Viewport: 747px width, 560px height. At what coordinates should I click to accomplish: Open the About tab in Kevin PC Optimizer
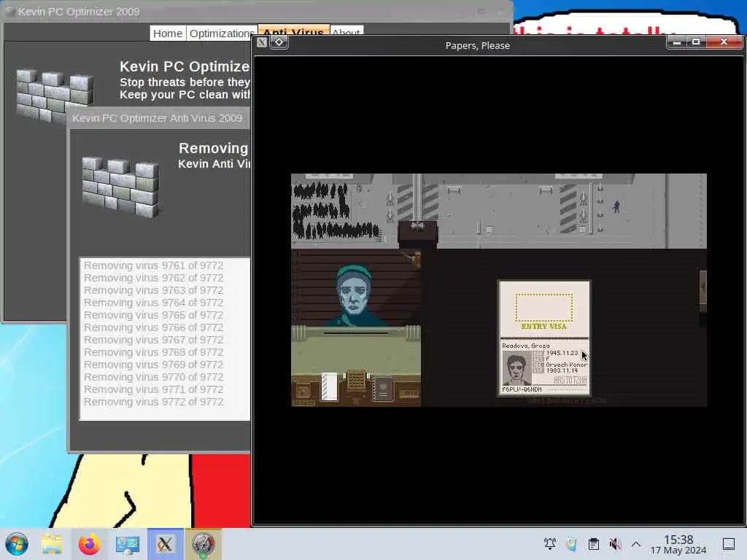click(347, 33)
